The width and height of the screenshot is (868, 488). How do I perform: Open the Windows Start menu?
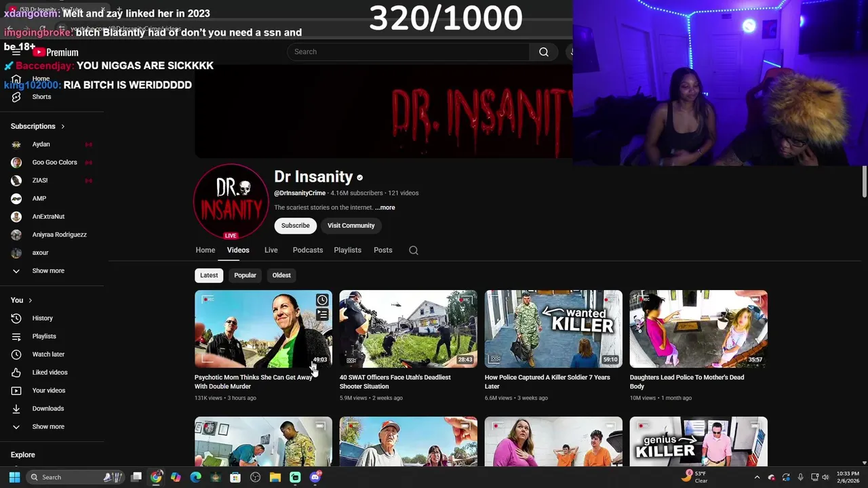coord(14,477)
